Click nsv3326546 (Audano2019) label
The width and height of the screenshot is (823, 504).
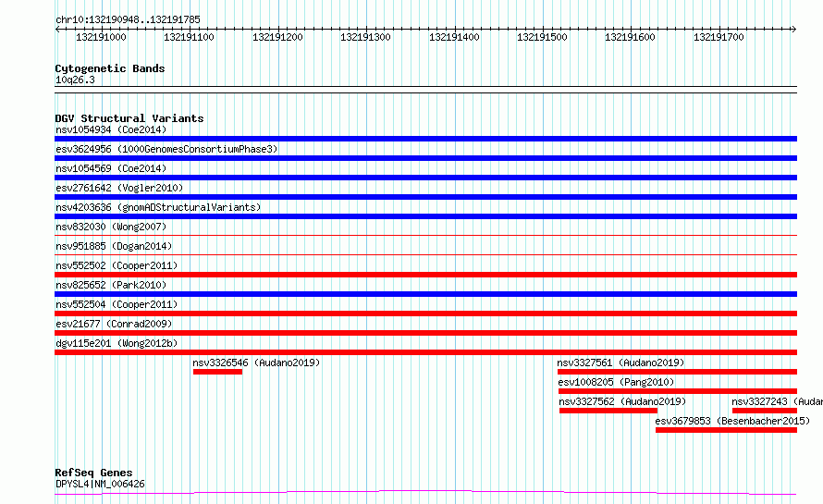coord(256,363)
